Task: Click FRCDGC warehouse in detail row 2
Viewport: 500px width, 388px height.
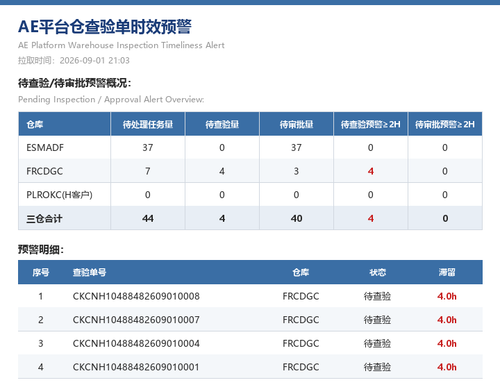Action: 301,320
